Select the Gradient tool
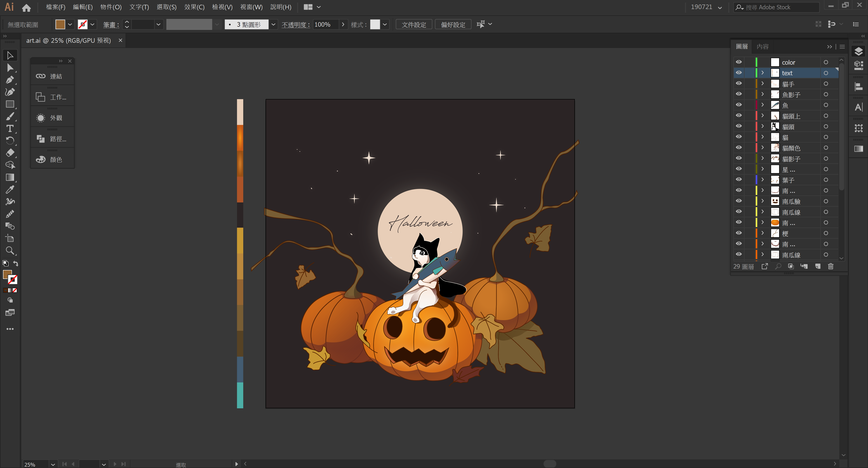Screen dimensions: 868x468 10,177
